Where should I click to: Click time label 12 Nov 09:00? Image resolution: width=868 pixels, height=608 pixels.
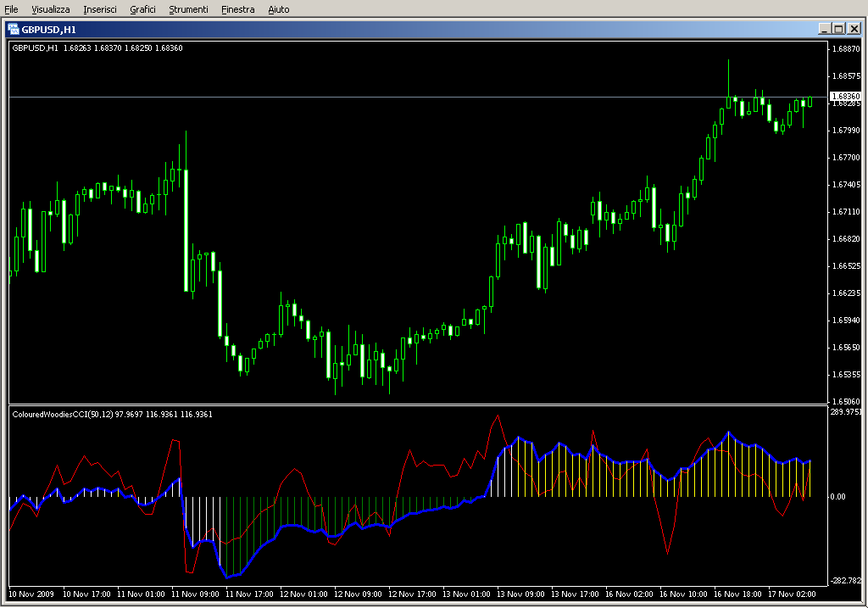[x=358, y=594]
